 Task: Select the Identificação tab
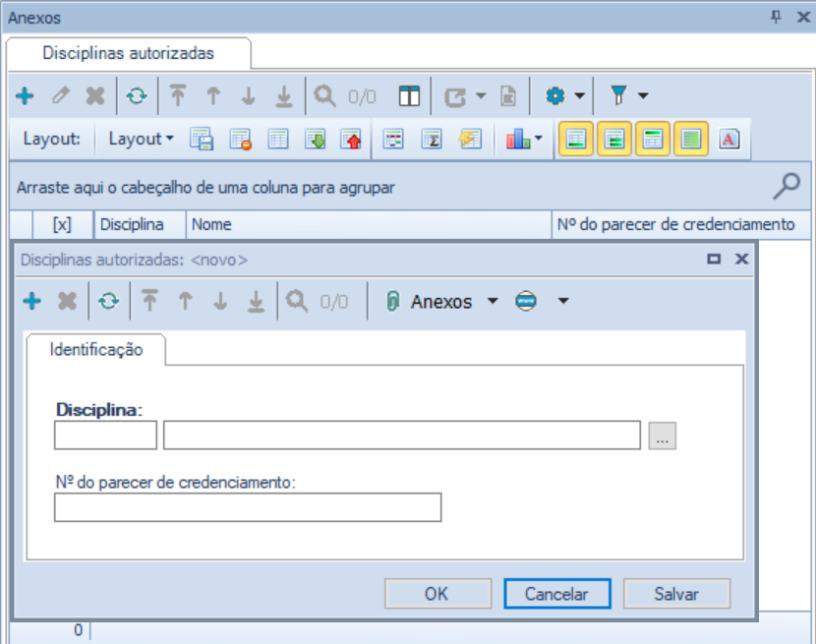point(96,349)
